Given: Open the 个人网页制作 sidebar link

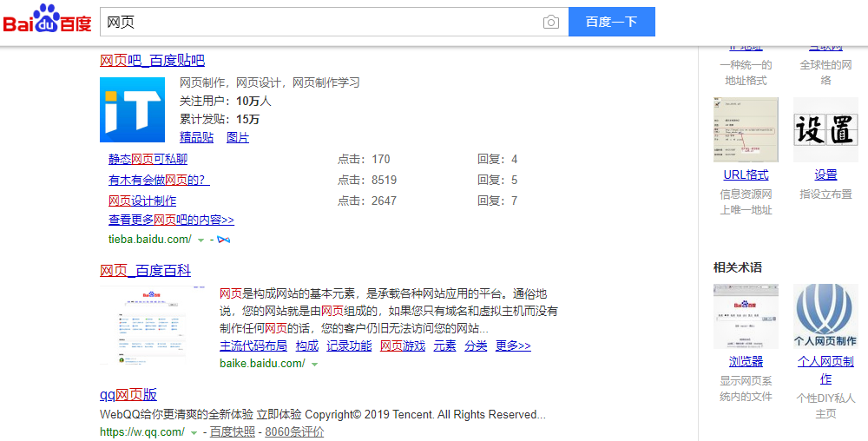Looking at the screenshot, I should [825, 370].
